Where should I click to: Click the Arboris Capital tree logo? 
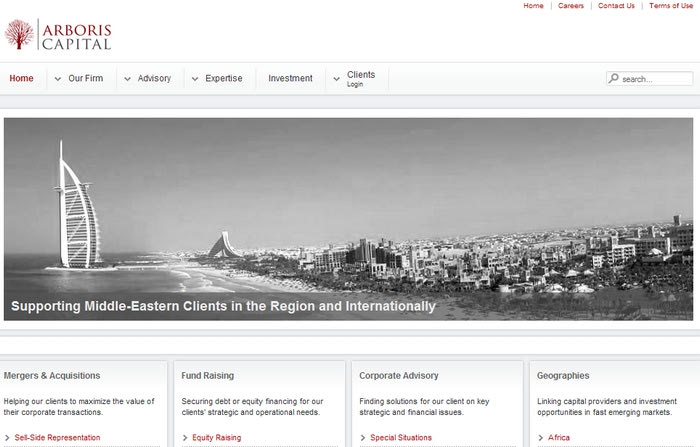click(19, 34)
